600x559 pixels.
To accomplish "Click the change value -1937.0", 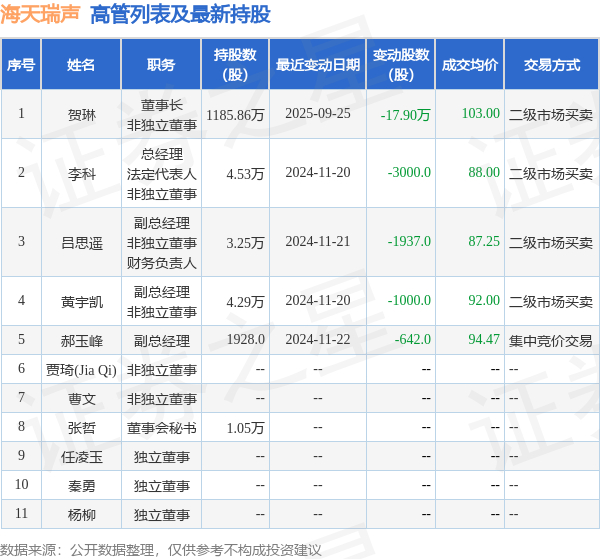I will coord(409,241).
